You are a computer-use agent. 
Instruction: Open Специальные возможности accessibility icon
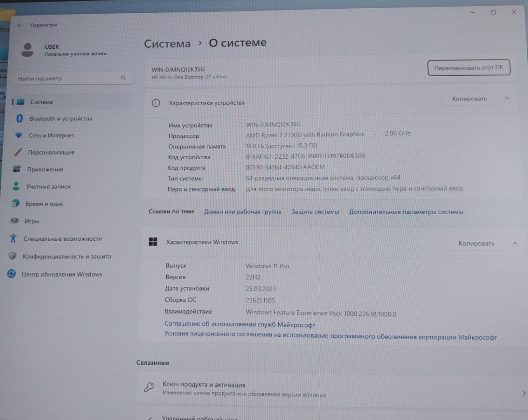click(13, 238)
